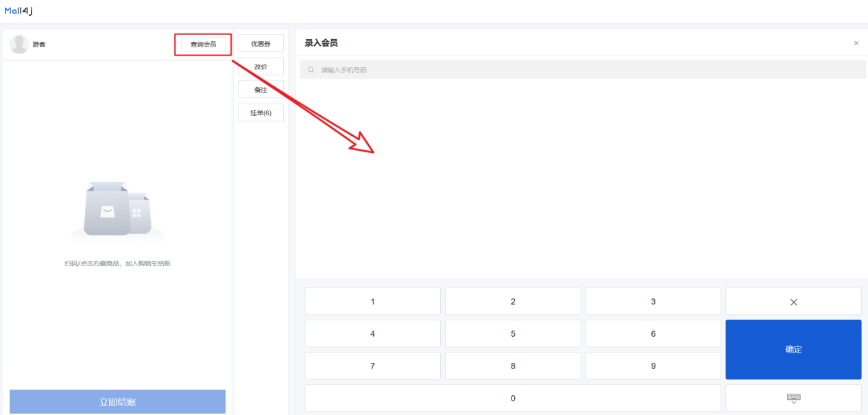Tap keypad digit 1
Viewport: 868px width, 415px height.
[x=372, y=301]
